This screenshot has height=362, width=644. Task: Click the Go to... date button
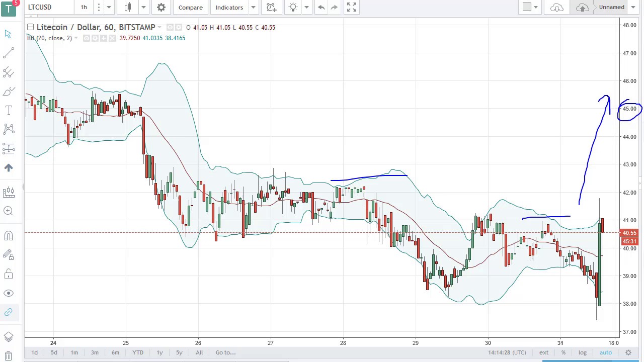225,352
